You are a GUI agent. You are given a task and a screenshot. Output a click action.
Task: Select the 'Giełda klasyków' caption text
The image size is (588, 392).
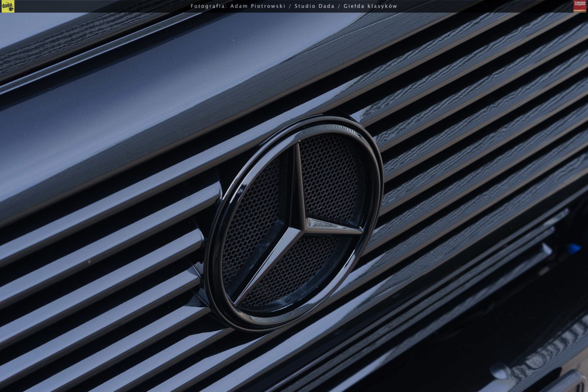click(370, 6)
